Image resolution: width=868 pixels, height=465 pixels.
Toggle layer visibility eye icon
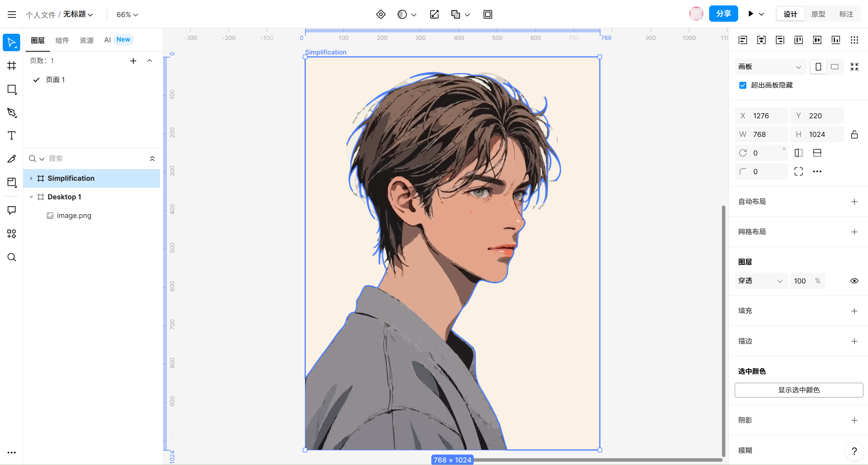tap(854, 281)
